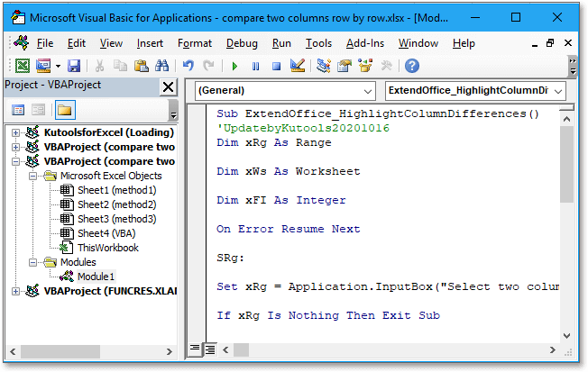The image size is (588, 372).
Task: Click the 'On Error Resume Next' code line
Action: pyautogui.click(x=288, y=229)
